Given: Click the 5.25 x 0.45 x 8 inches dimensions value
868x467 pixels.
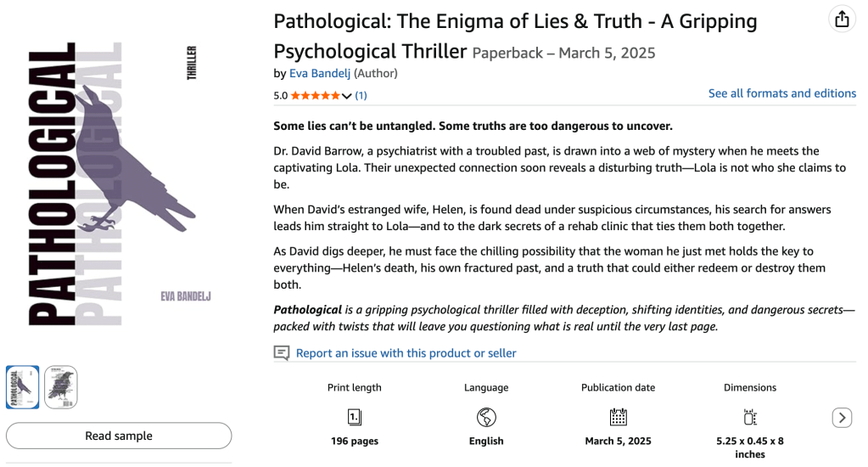Looking at the screenshot, I should coord(750,447).
